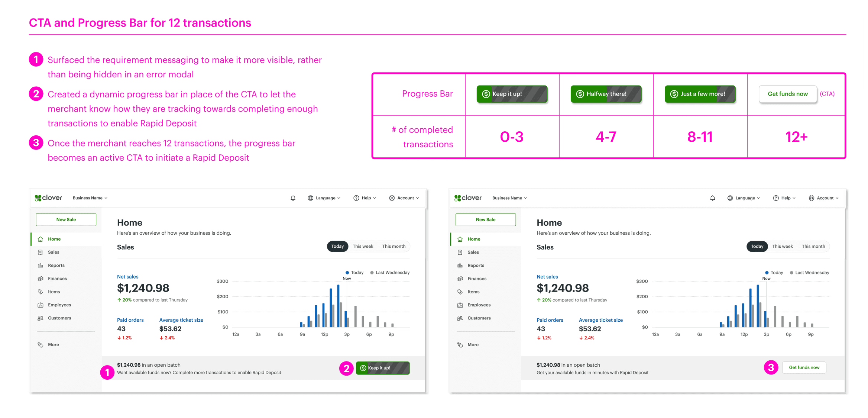868x418 pixels.
Task: Click the Items tag icon in left dashboard sidebar
Action: click(x=41, y=292)
